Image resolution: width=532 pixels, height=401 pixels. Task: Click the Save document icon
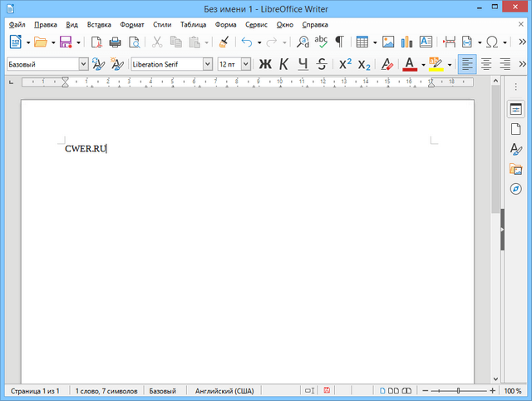[x=66, y=42]
